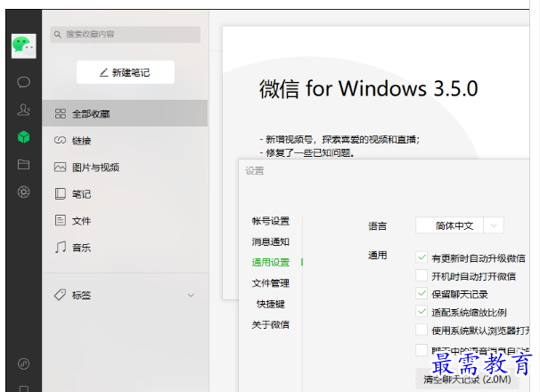
Task: Open the Files folder icon in sidebar
Action: click(x=23, y=164)
